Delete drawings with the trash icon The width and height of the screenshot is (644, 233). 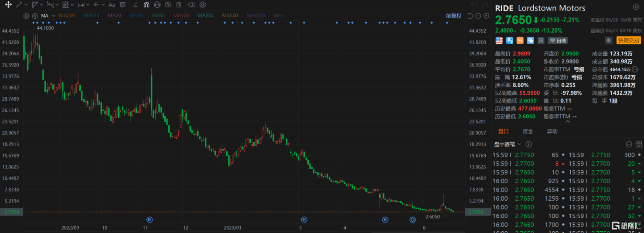179,5
